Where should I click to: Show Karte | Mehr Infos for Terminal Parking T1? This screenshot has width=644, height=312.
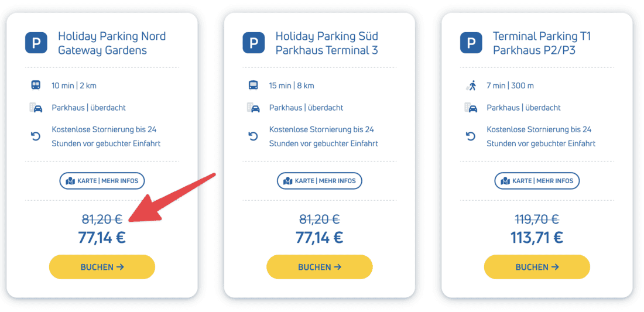coord(537,181)
